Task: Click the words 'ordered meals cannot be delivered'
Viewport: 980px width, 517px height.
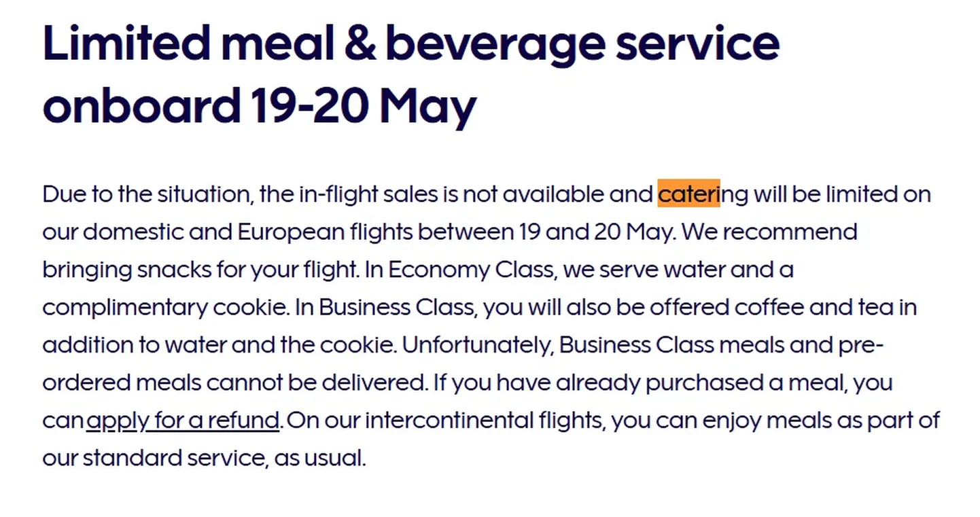Action: (x=235, y=383)
